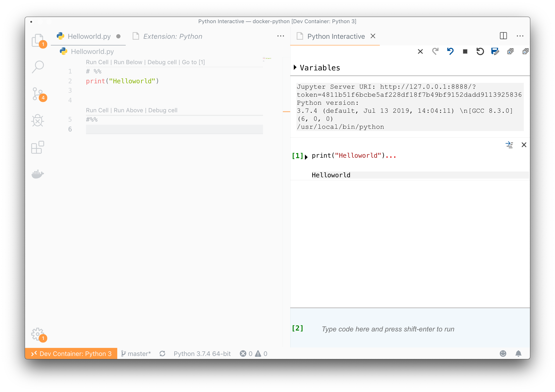555x392 pixels.
Task: Open problems count errors and warnings
Action: coord(253,353)
